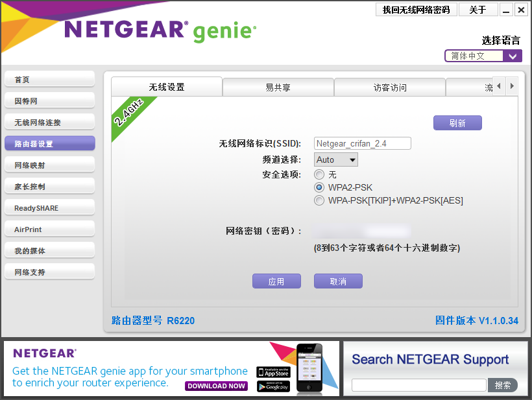Click the 搜索 search button
This screenshot has width=532, height=400.
pyautogui.click(x=503, y=385)
